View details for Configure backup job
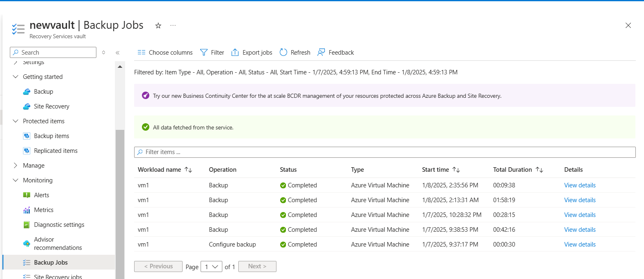 coord(580,244)
